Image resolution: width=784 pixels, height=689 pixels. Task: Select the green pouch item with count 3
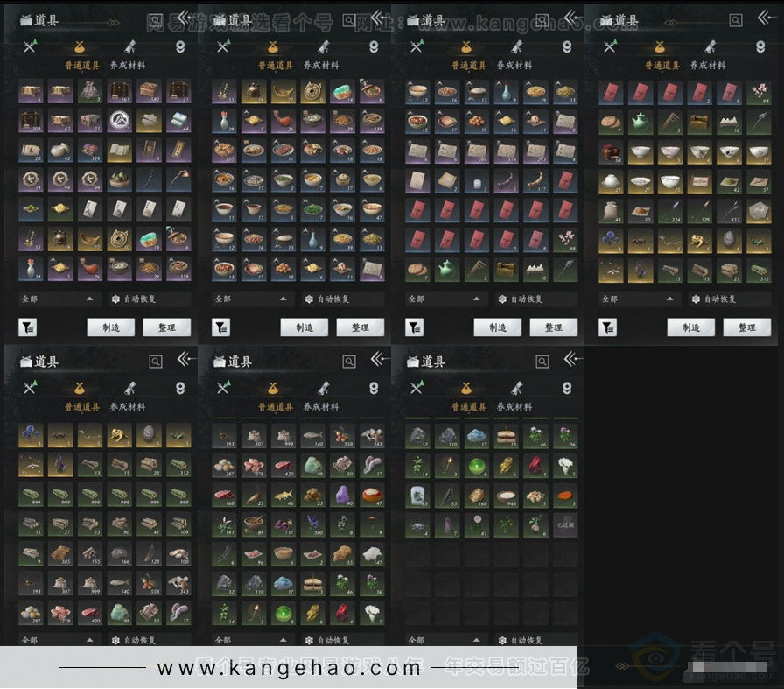[x=90, y=92]
